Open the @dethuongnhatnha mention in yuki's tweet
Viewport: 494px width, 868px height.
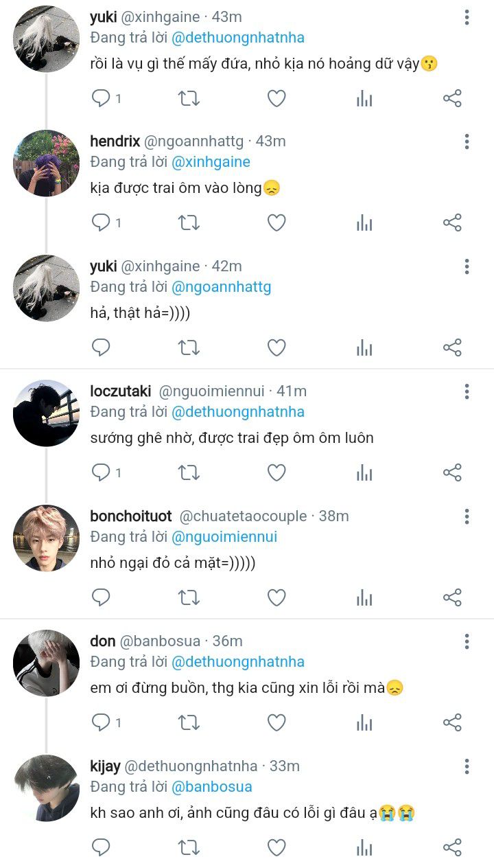237,38
